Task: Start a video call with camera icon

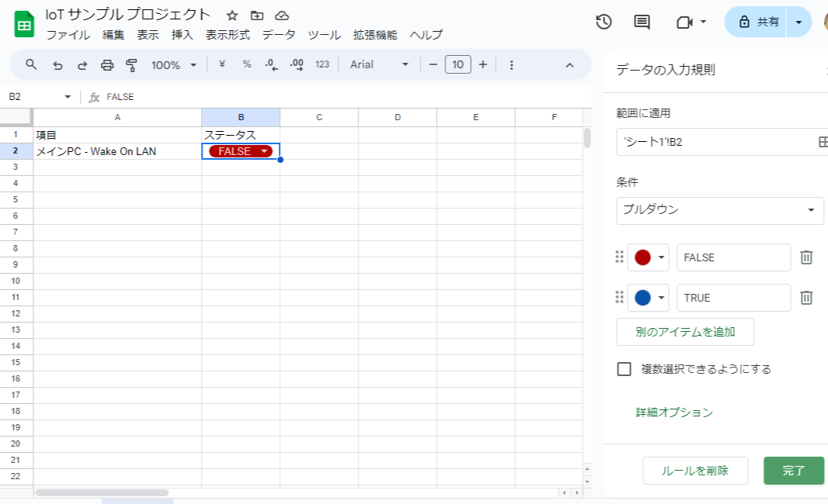Action: 684,22
